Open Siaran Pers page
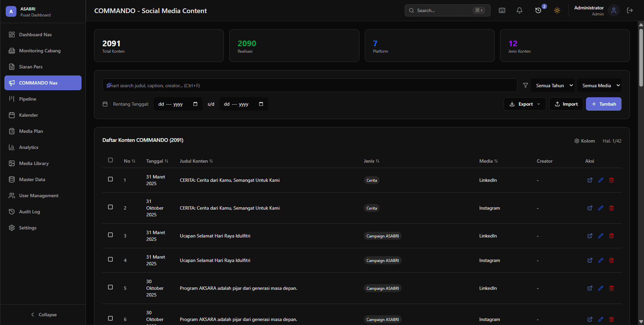Viewport: 644px width, 325px height. tap(43, 67)
